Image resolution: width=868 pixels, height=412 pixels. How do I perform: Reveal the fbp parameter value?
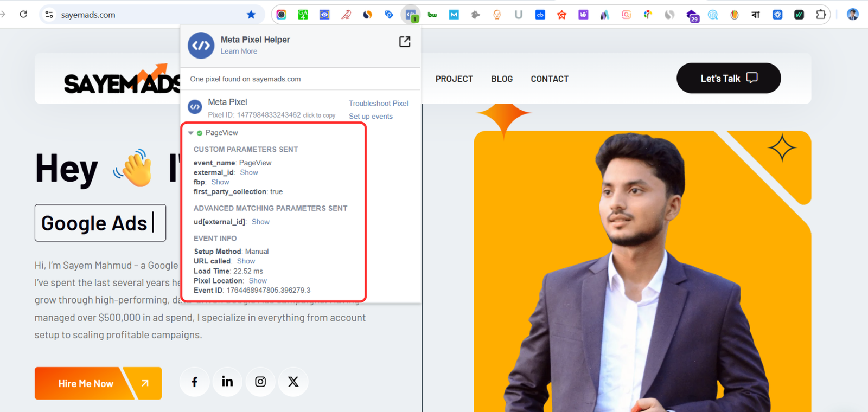220,182
